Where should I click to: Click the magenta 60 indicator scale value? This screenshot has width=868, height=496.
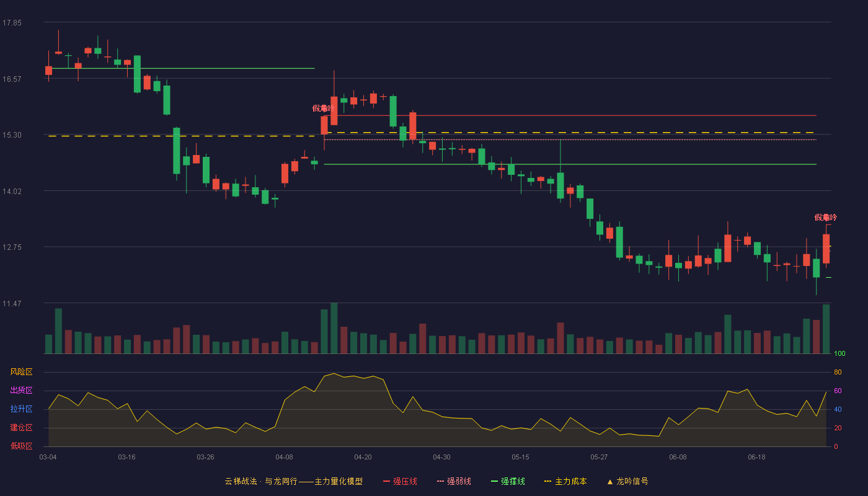[838, 391]
